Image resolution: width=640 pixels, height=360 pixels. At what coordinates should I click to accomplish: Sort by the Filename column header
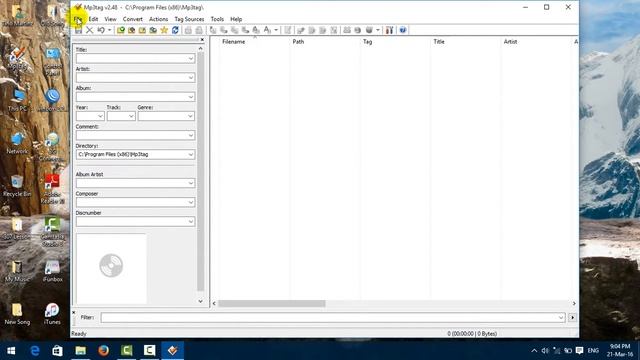click(233, 42)
